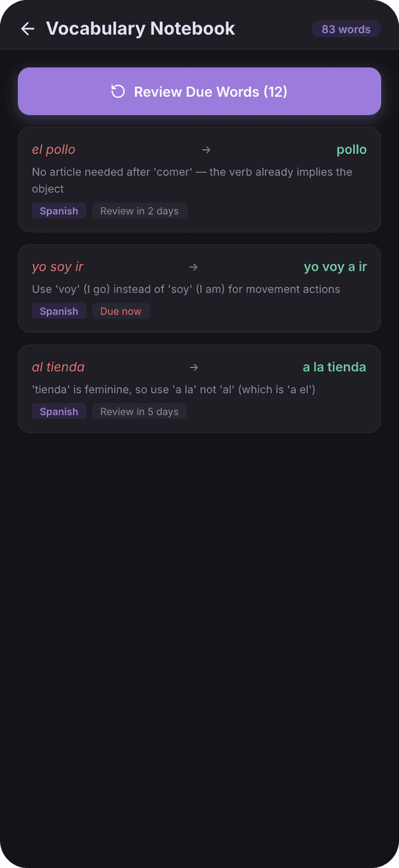Click arrow icon in yo soy ir card

pyautogui.click(x=193, y=267)
